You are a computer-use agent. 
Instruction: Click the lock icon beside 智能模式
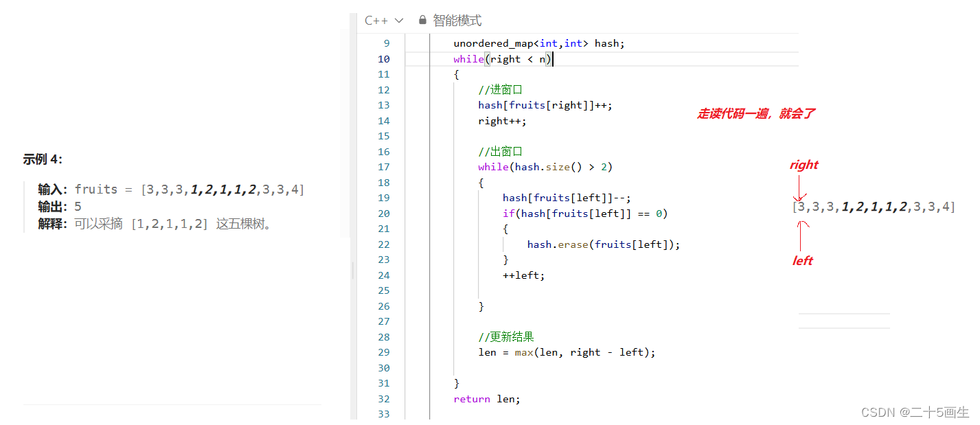422,21
